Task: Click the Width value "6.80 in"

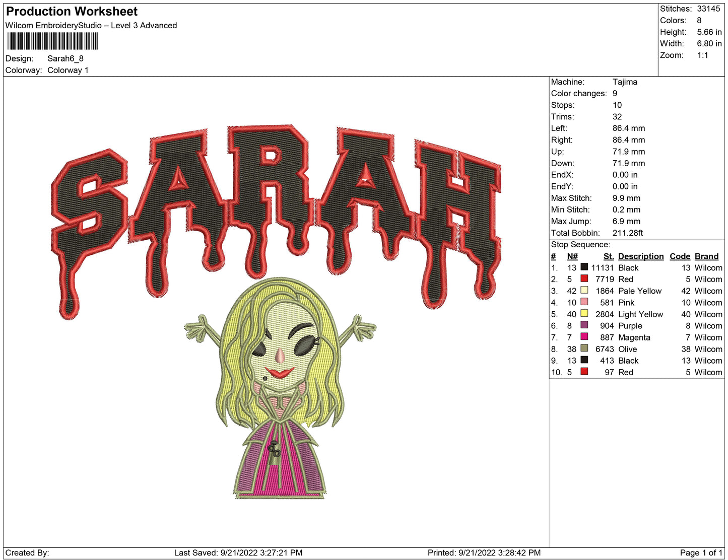Action: point(709,43)
